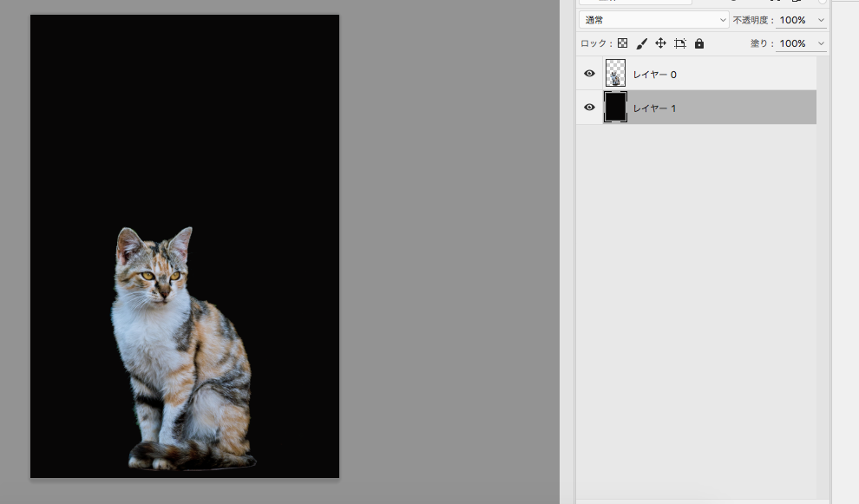Lock all padlock icon
This screenshot has width=859, height=504.
point(699,43)
